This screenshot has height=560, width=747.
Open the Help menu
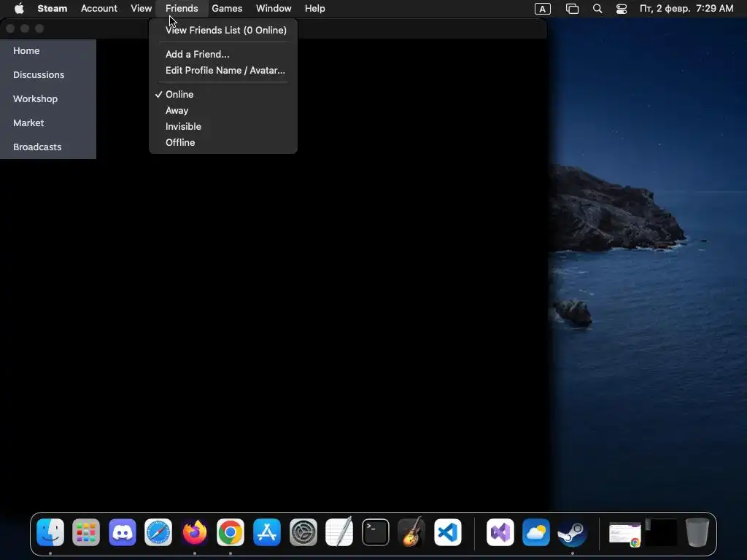[315, 9]
